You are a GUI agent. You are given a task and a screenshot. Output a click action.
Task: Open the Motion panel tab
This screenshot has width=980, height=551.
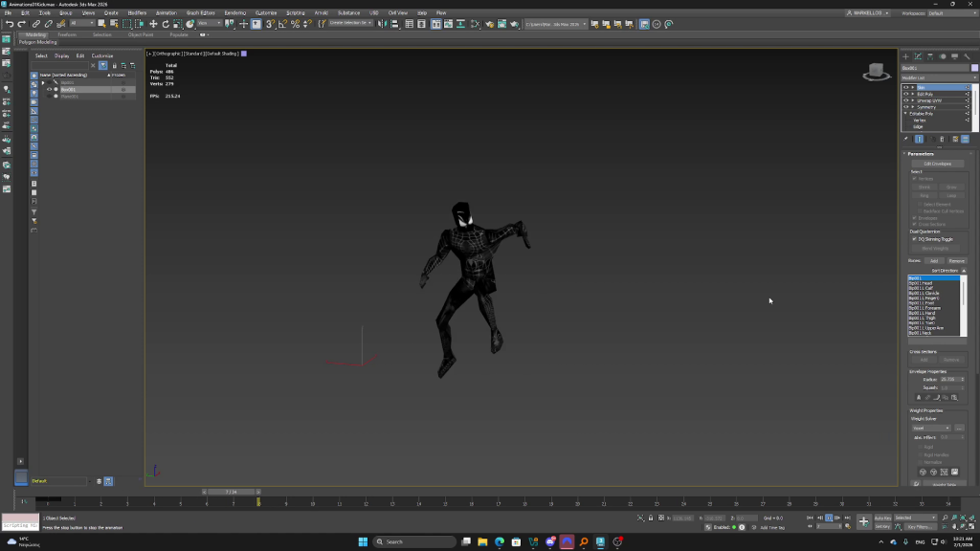click(943, 56)
